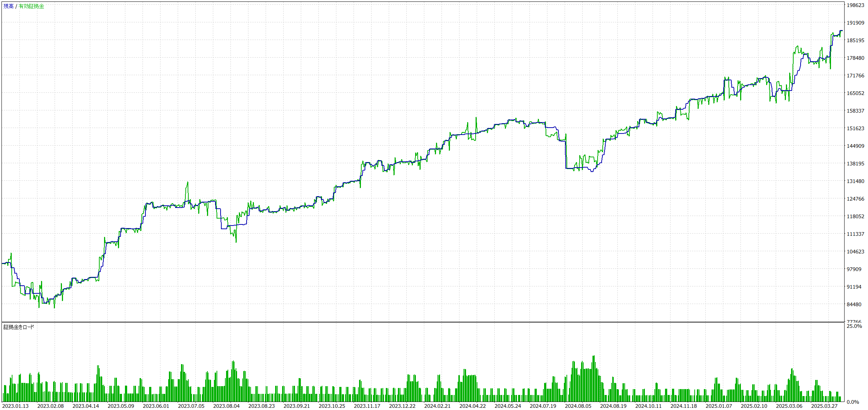Viewport: 868px width, 410px height.
Task: Click the green 有効証拠金 legend label
Action: click(x=31, y=6)
